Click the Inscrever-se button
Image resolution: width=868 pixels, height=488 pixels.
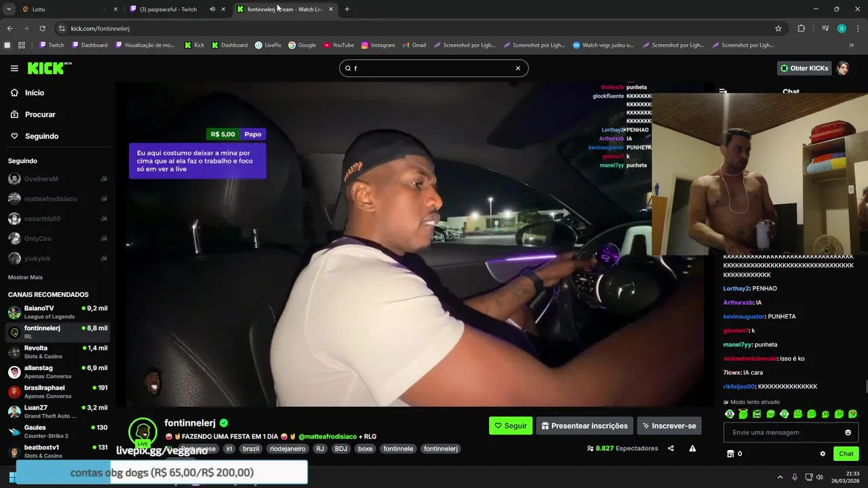click(669, 426)
